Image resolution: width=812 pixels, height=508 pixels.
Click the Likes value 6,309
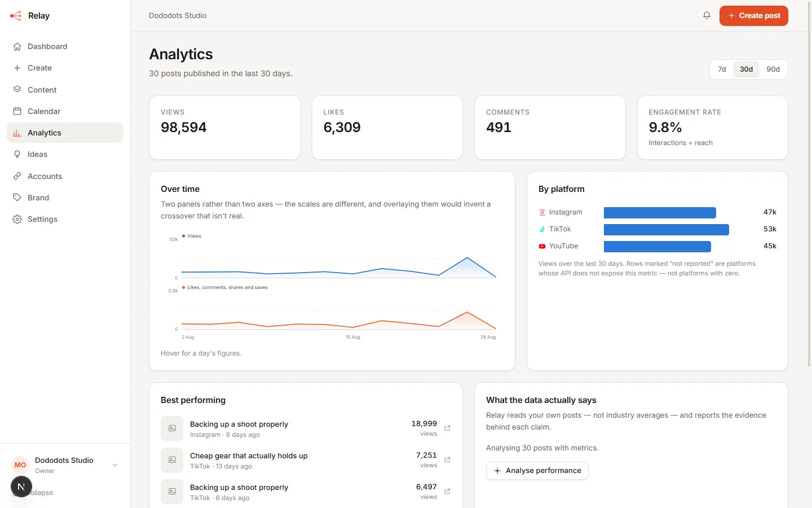click(342, 128)
